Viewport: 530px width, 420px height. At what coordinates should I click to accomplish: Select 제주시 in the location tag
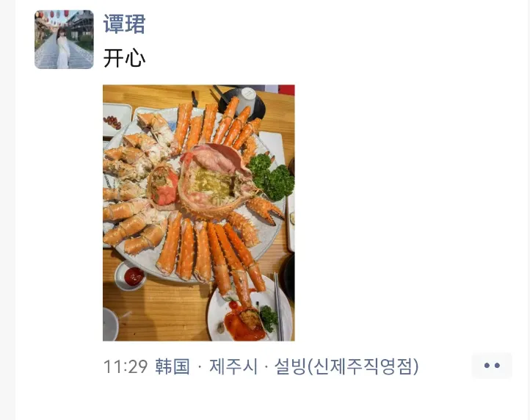tap(233, 366)
